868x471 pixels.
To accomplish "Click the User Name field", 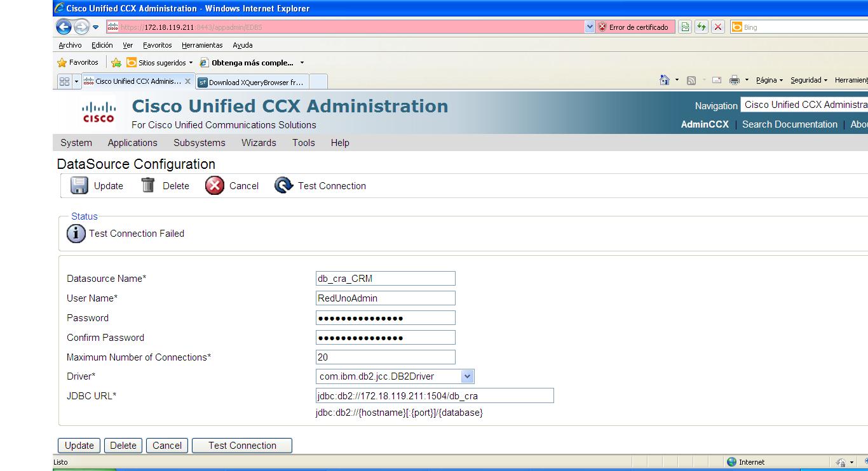I will pyautogui.click(x=386, y=298).
